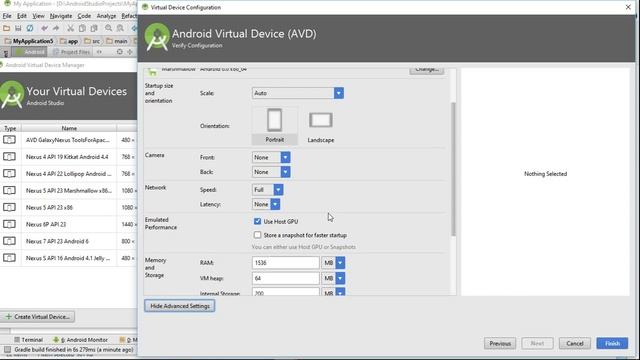
Task: Switch to the Android project view tab
Action: click(30, 52)
